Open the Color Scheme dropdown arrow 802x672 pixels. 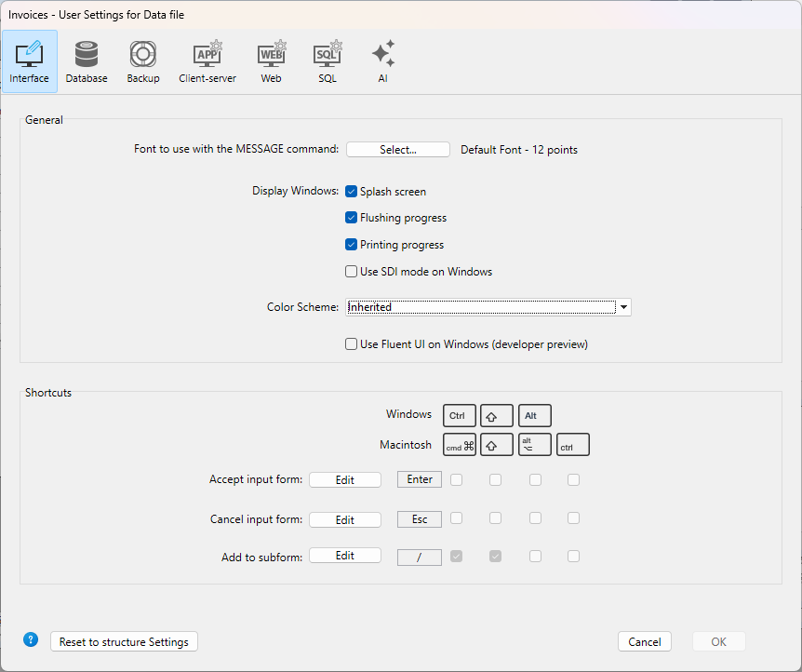click(x=624, y=307)
